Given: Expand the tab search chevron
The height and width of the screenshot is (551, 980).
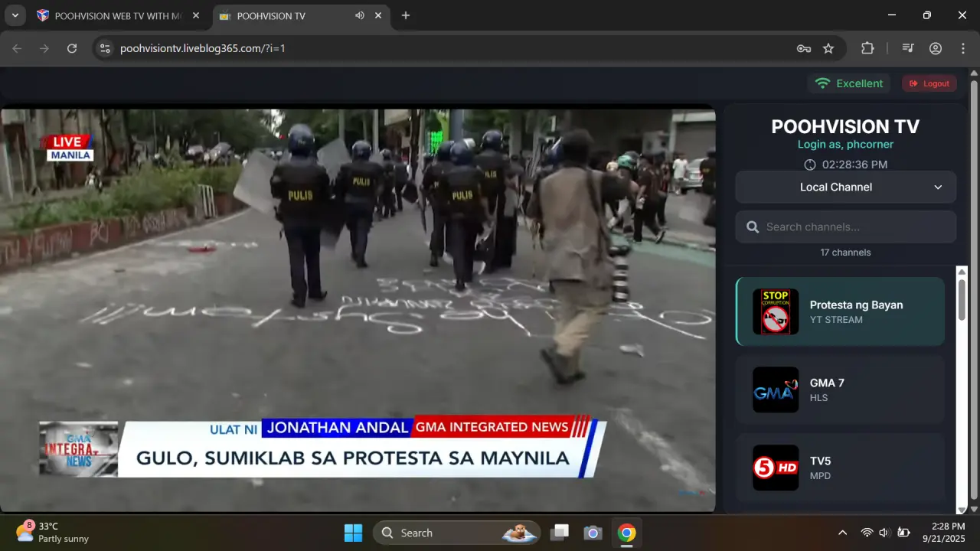Looking at the screenshot, I should pos(15,15).
